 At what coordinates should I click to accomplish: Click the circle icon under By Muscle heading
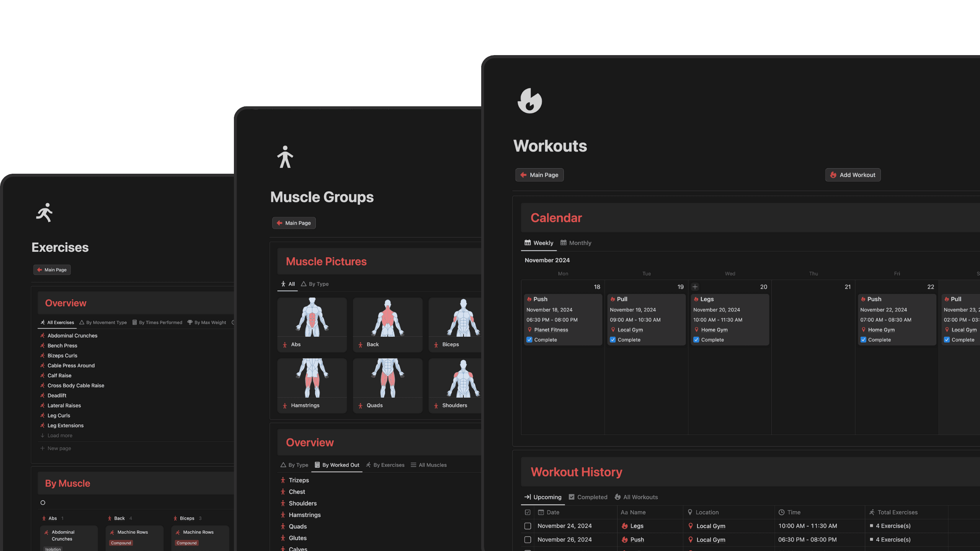pyautogui.click(x=43, y=502)
